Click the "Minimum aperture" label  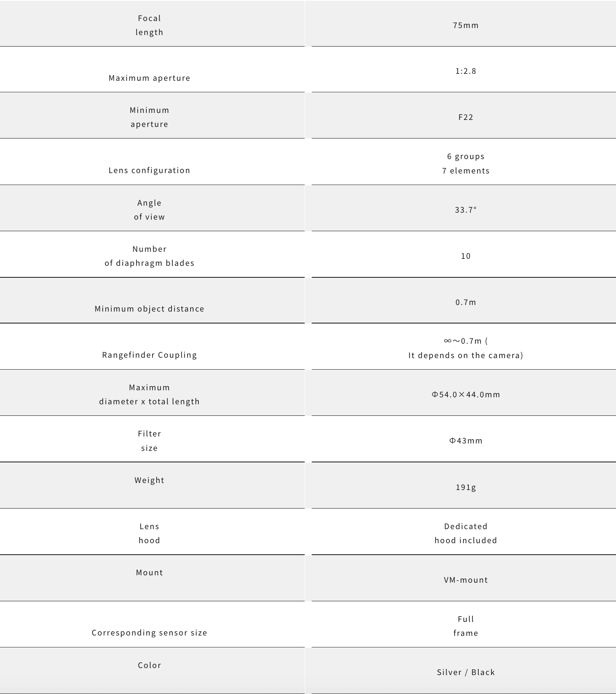(x=149, y=117)
